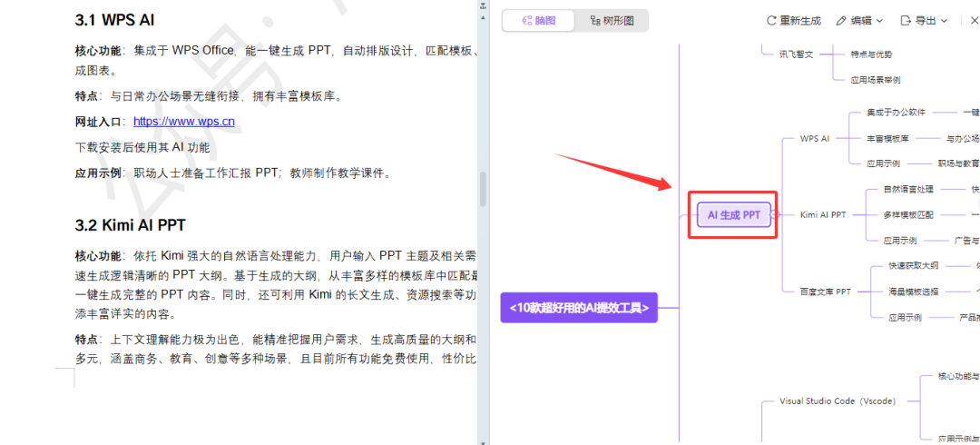The image size is (980, 445).
Task: Select the 丰富模板库 node
Action: [887, 138]
